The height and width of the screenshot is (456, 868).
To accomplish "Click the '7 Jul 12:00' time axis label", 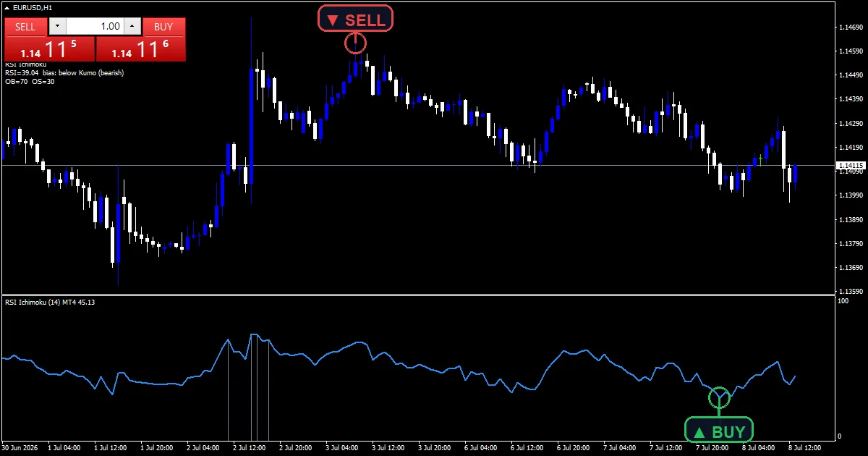I will point(668,448).
